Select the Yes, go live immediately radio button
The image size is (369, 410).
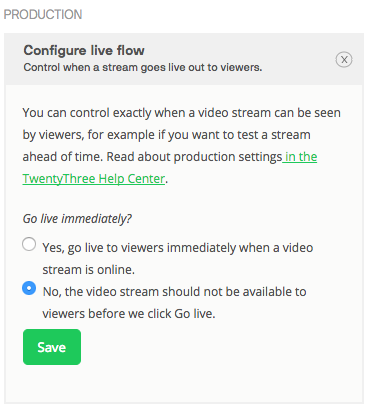pyautogui.click(x=29, y=244)
